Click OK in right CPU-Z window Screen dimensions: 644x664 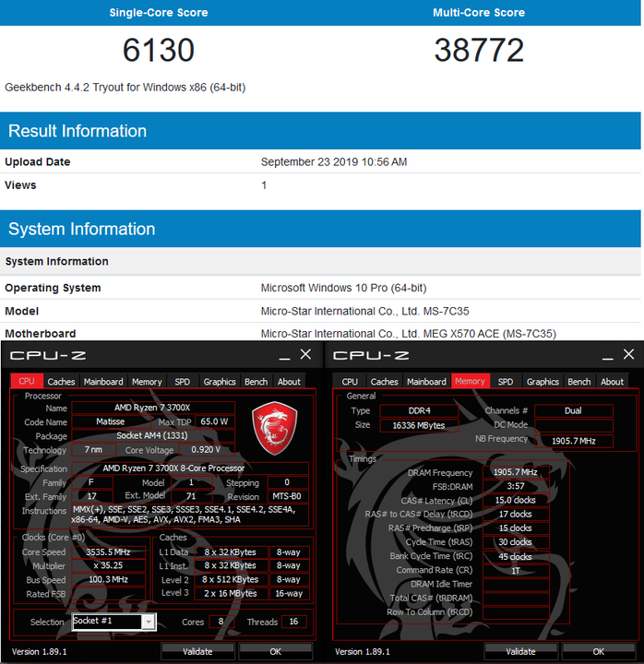598,651
